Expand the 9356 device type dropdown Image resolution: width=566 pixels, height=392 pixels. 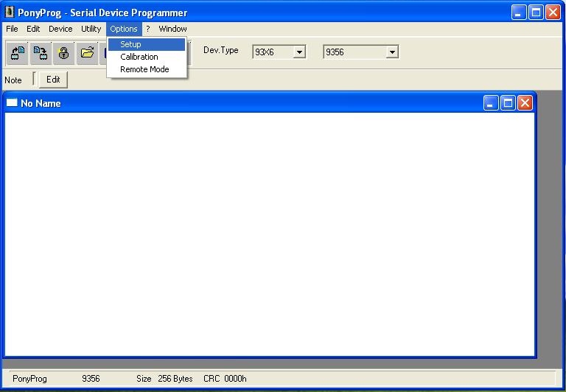pyautogui.click(x=392, y=52)
